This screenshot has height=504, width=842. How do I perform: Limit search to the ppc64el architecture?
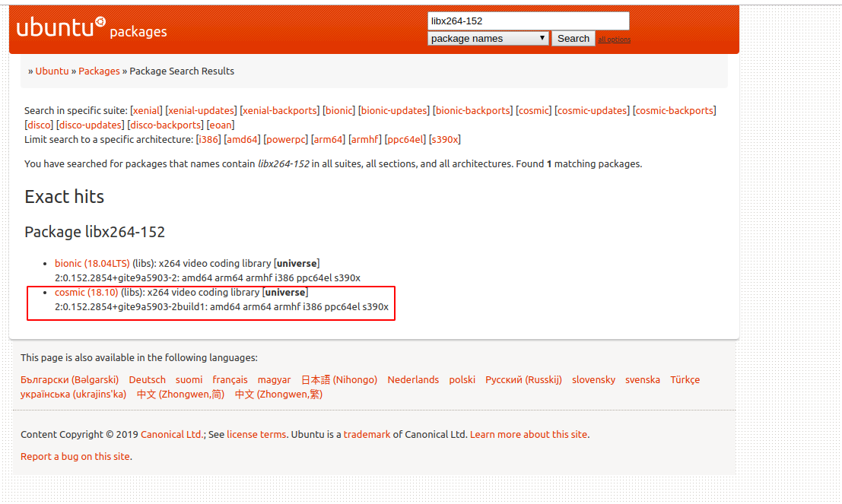(405, 140)
